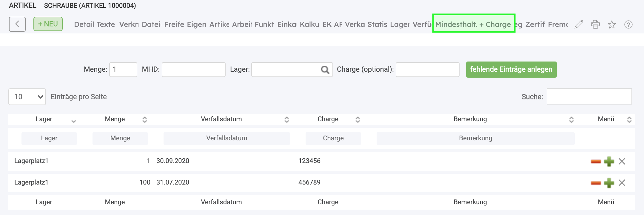Open the help question mark icon
Image resolution: width=644 pixels, height=215 pixels.
click(628, 24)
